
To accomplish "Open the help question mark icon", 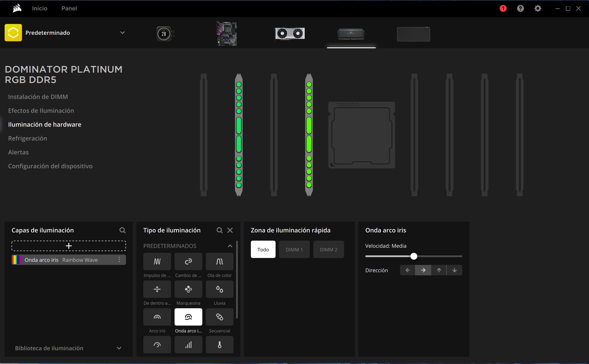I will 520,8.
